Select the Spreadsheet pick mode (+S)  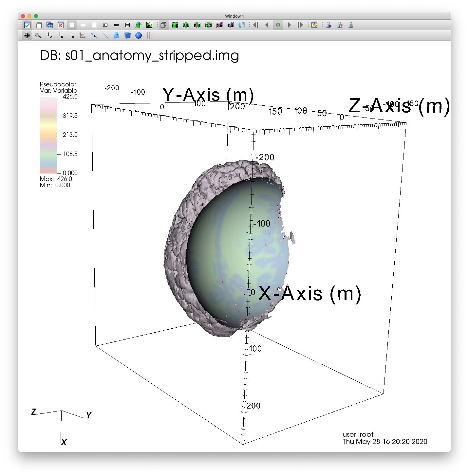(72, 35)
